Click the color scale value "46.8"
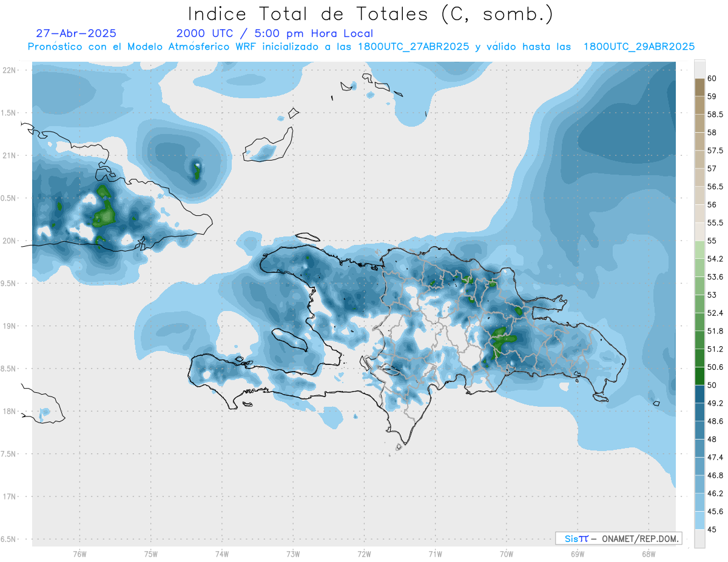The height and width of the screenshot is (562, 728). pos(715,475)
